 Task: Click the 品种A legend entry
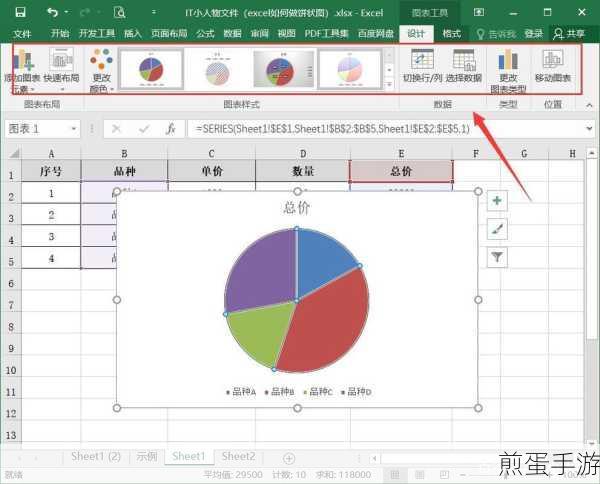241,392
